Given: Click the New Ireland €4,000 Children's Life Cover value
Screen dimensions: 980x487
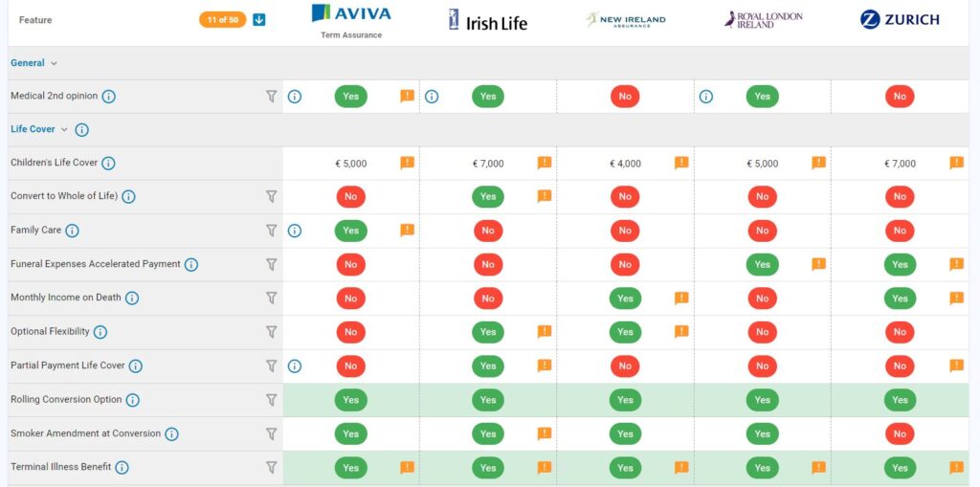Looking at the screenshot, I should pyautogui.click(x=625, y=164).
